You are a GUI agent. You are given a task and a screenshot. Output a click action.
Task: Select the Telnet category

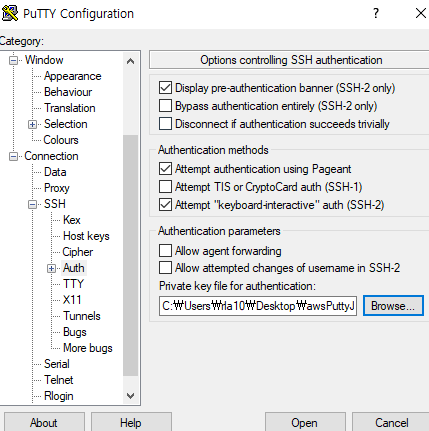tap(59, 380)
